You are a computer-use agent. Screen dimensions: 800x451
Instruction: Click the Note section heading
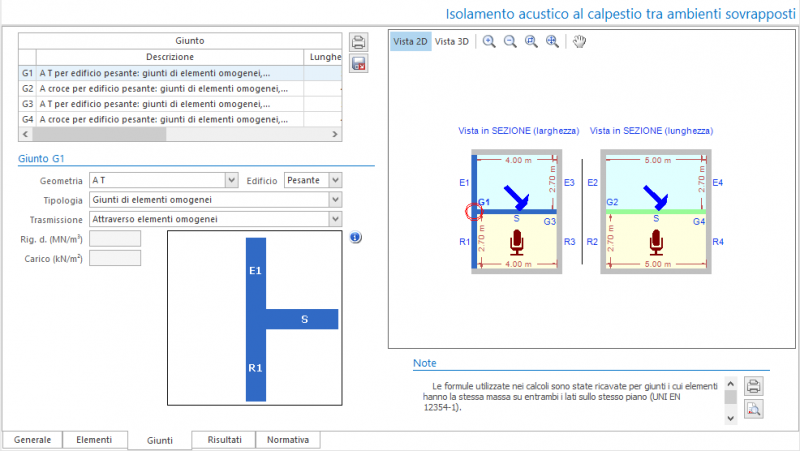click(x=424, y=363)
